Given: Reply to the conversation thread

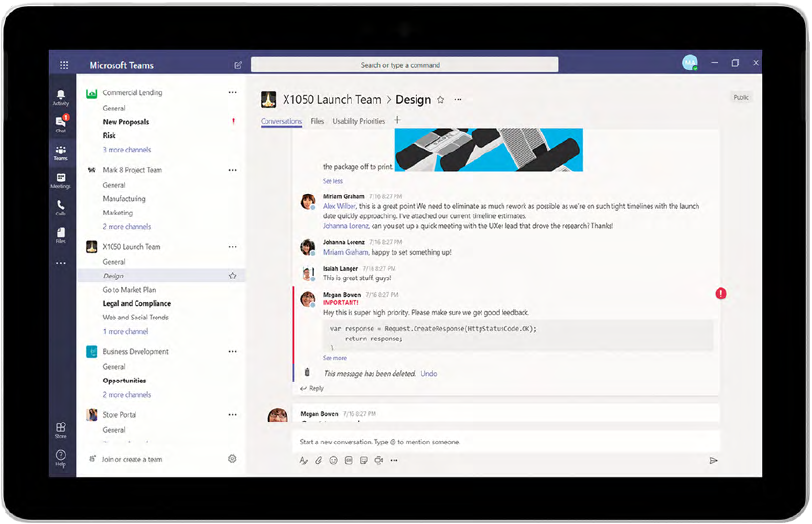Looking at the screenshot, I should pos(312,388).
